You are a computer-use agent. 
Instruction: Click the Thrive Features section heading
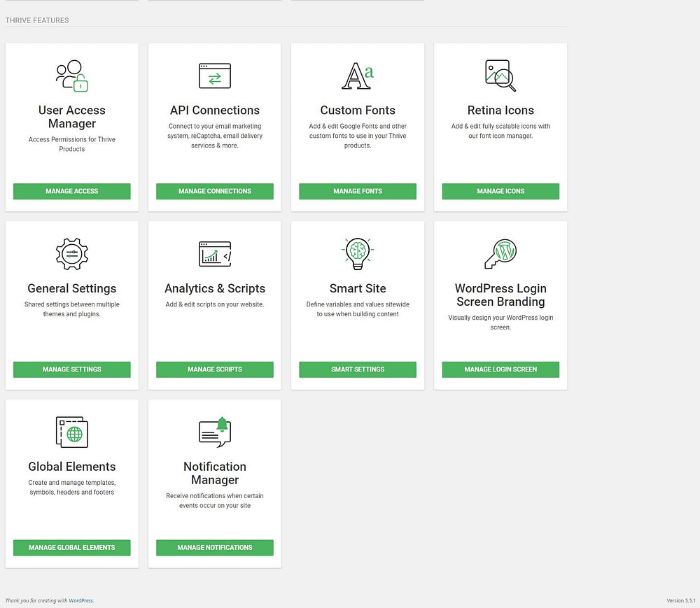coord(37,20)
